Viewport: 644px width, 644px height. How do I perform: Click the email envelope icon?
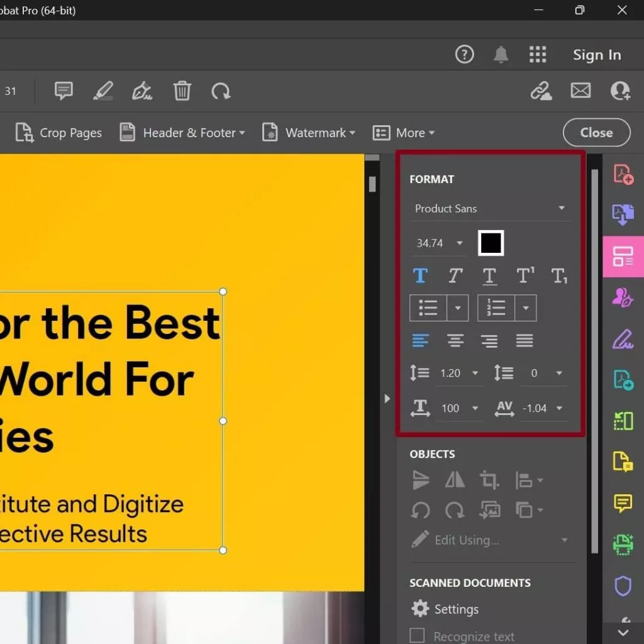[x=580, y=91]
